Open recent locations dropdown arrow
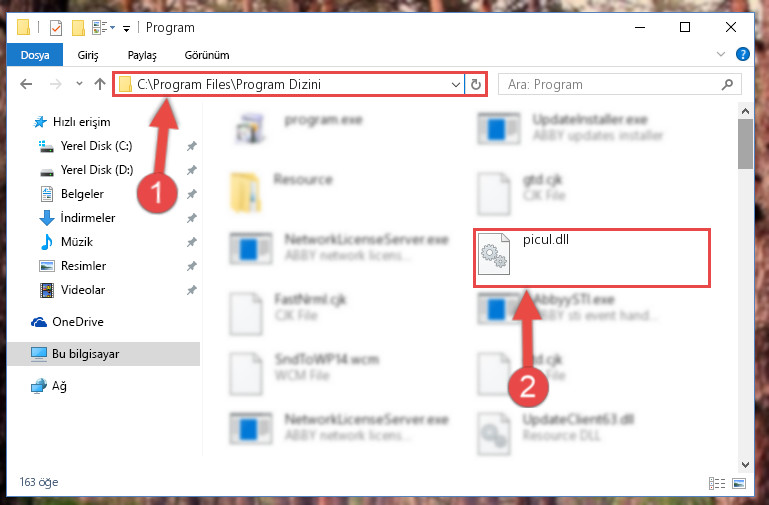This screenshot has height=505, width=769. [79, 84]
